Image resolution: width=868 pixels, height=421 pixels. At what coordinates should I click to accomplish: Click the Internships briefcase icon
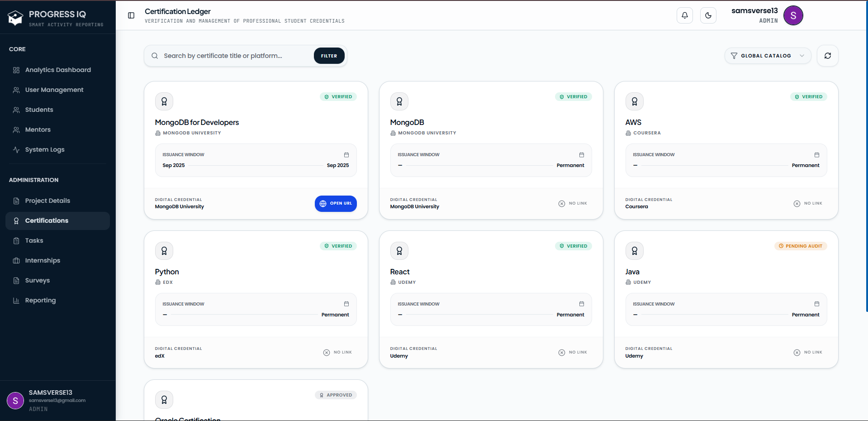coord(16,261)
